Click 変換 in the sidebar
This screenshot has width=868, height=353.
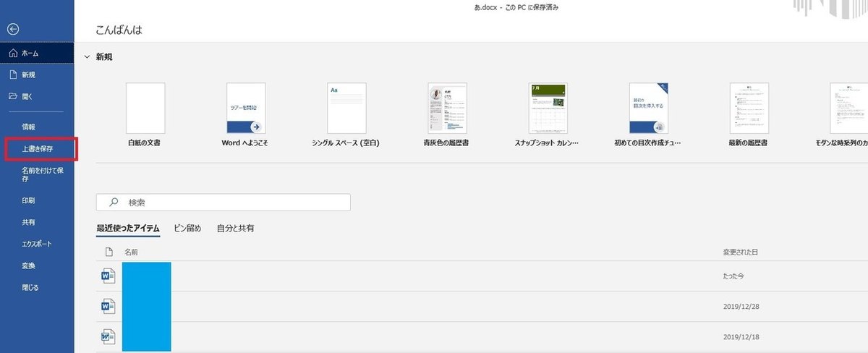click(37, 265)
